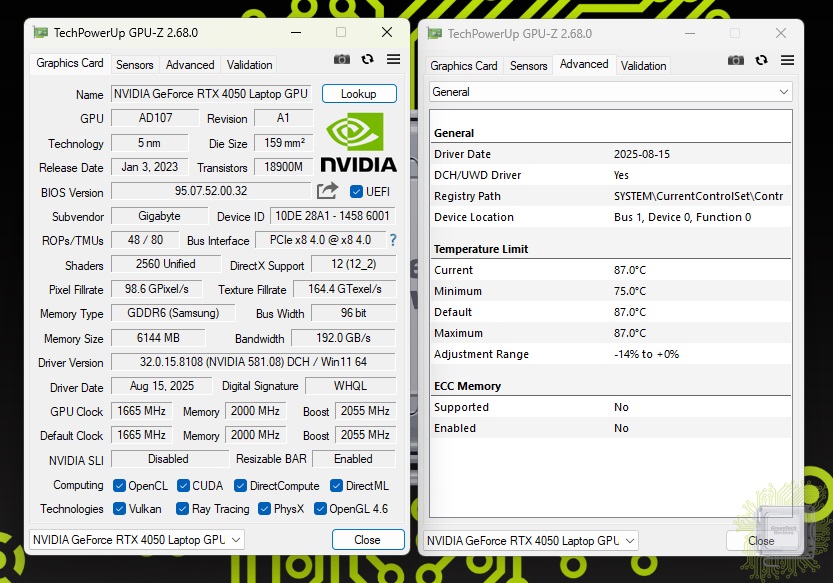Click the Device ID field 10DE 28A1
Viewport: 833px width, 583px height.
(x=333, y=216)
